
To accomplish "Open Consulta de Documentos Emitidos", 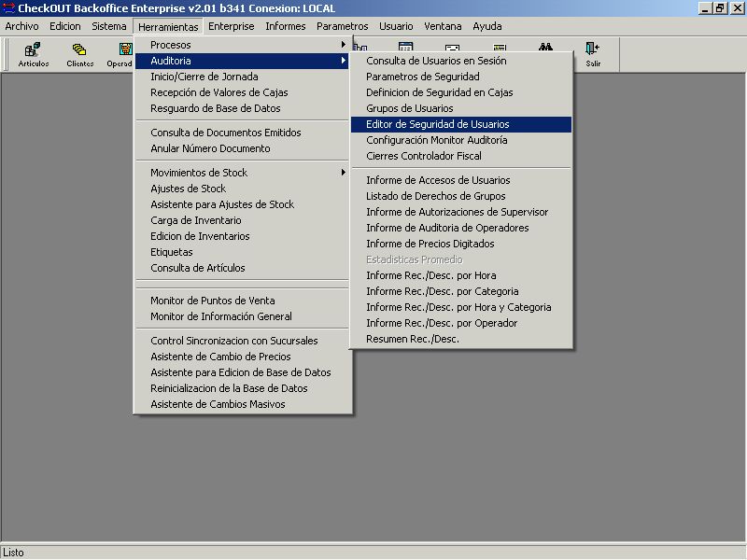I will pyautogui.click(x=242, y=133).
